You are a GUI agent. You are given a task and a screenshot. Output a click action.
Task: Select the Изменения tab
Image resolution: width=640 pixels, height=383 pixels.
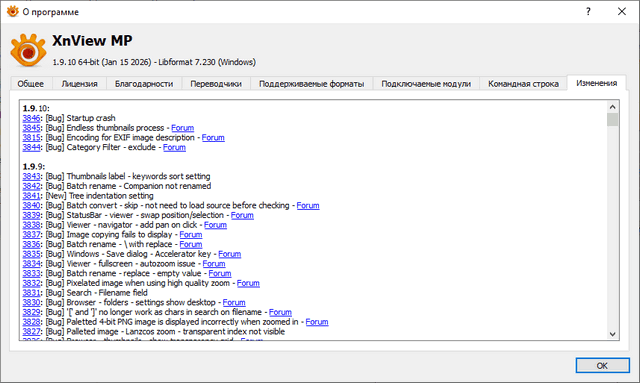[596, 83]
